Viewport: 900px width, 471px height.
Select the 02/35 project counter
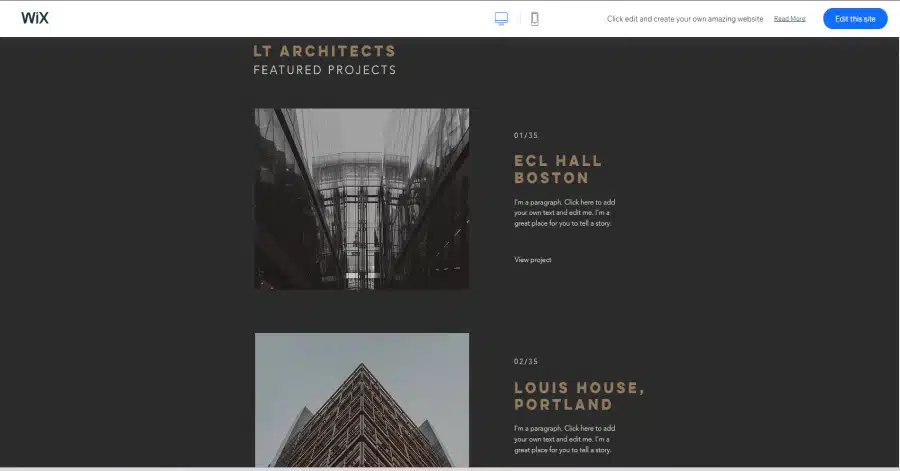[526, 361]
